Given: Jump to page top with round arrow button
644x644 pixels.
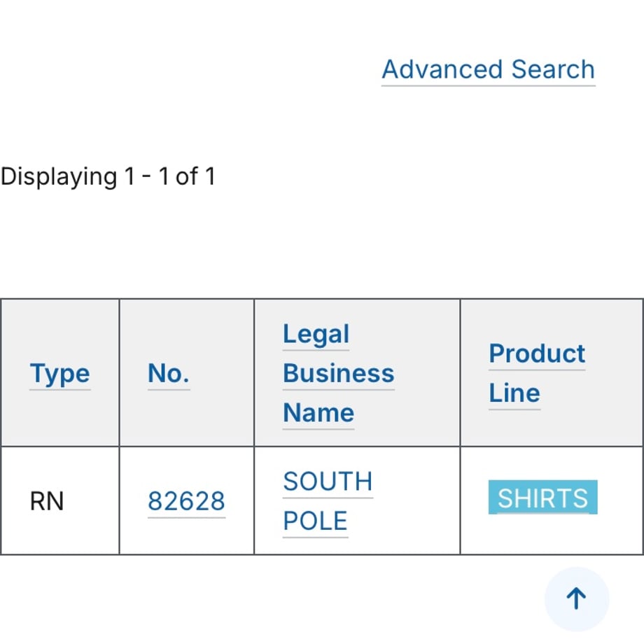Looking at the screenshot, I should coord(577,598).
